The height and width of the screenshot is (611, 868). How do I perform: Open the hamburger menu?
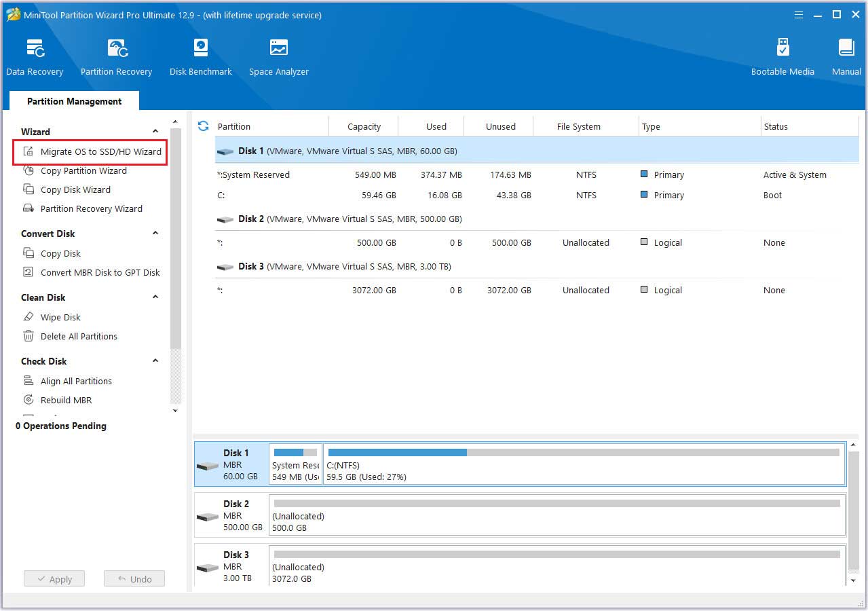(798, 14)
